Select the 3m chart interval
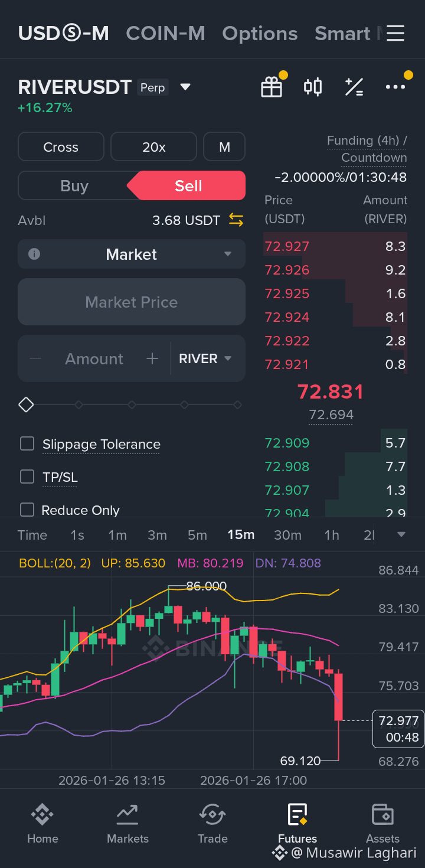The image size is (425, 868). coord(157,535)
